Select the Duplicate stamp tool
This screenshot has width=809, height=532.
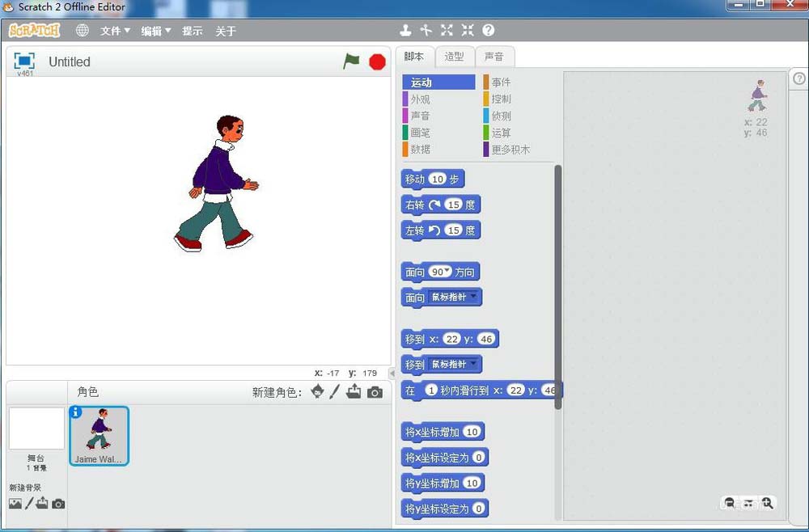[405, 31]
